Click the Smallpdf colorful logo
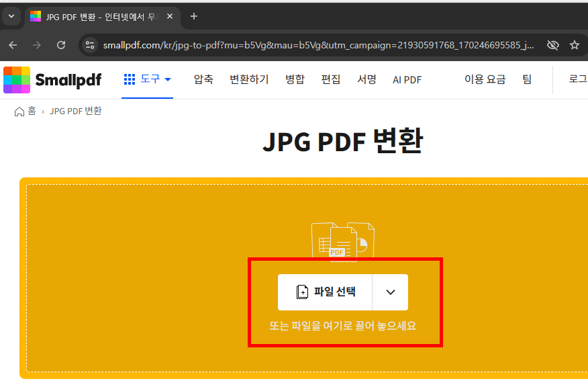 coord(17,79)
